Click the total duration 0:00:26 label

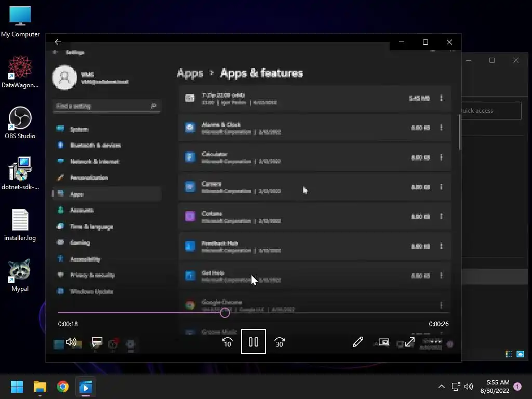point(438,324)
